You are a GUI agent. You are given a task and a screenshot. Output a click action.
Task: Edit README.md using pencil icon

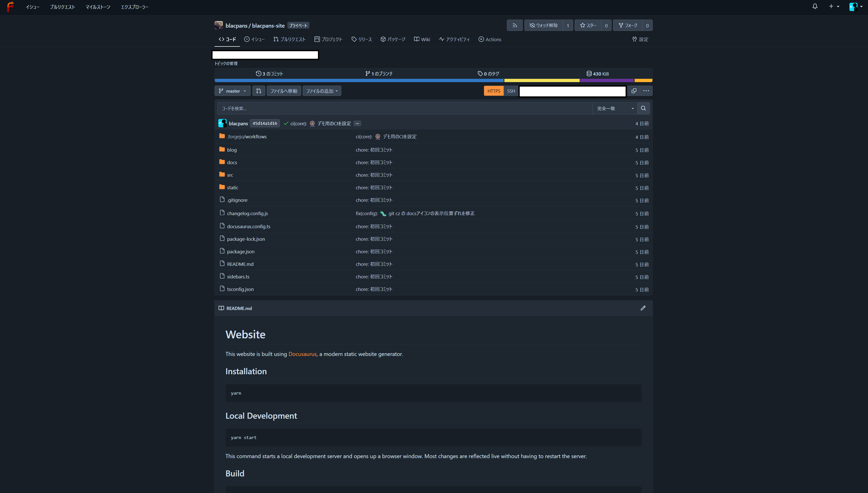pos(643,308)
